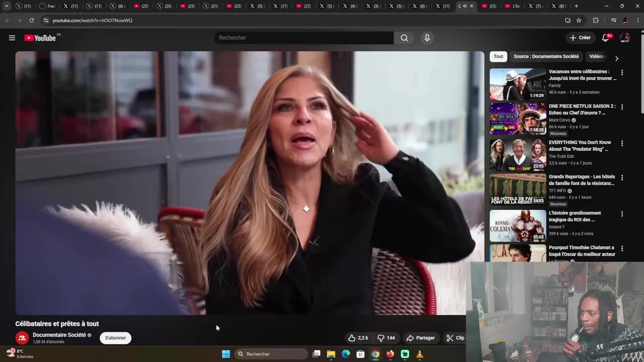View site information icon in address bar
The width and height of the screenshot is (644, 362).
pyautogui.click(x=46, y=20)
